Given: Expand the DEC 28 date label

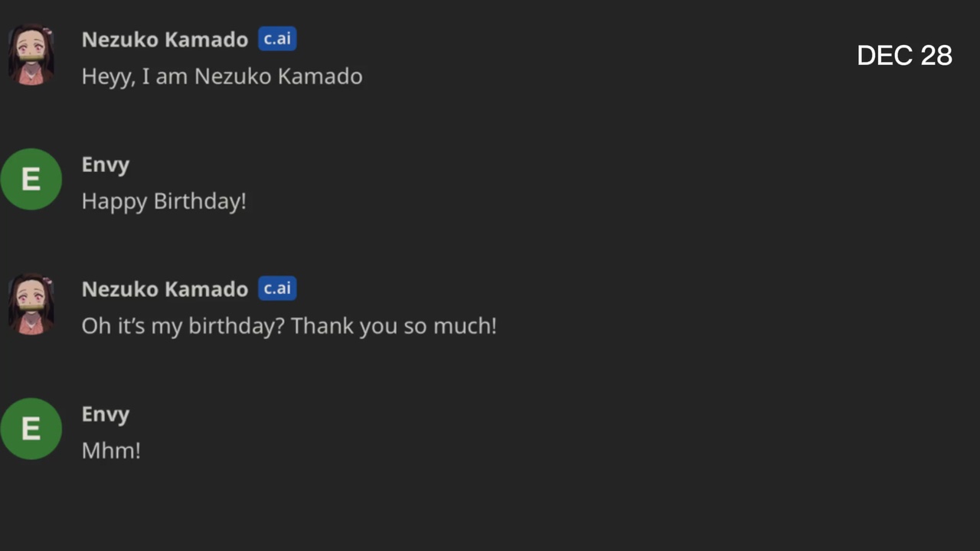Looking at the screenshot, I should 904,54.
